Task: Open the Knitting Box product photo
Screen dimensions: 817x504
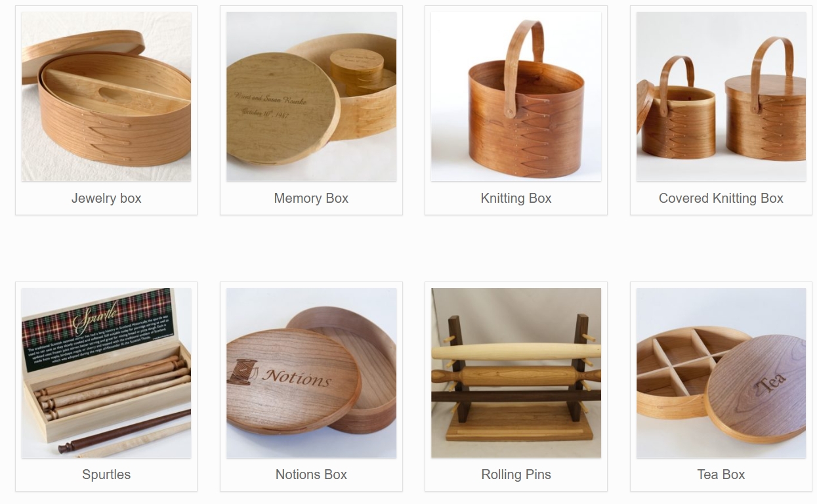Action: [x=516, y=96]
